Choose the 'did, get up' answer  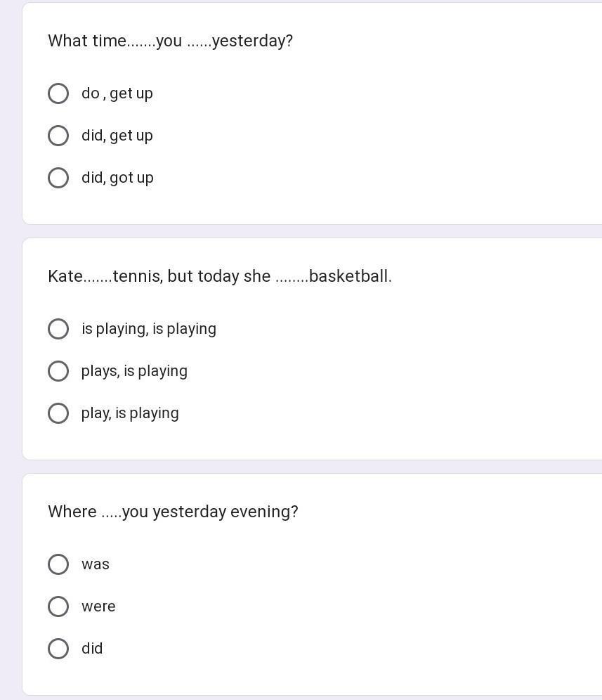(x=58, y=135)
